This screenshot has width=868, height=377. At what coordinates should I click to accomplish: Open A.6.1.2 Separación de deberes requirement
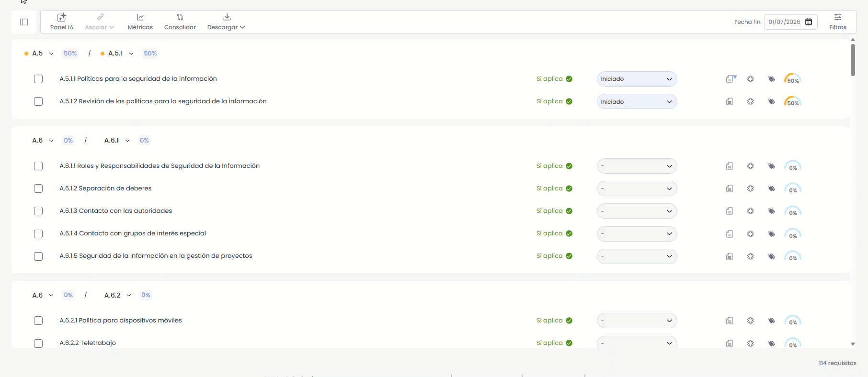pyautogui.click(x=105, y=188)
